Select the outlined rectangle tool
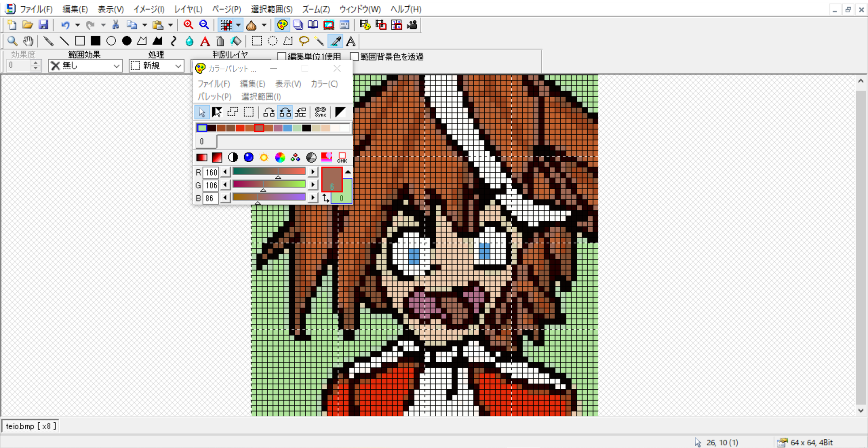This screenshot has width=868, height=448. click(x=80, y=41)
